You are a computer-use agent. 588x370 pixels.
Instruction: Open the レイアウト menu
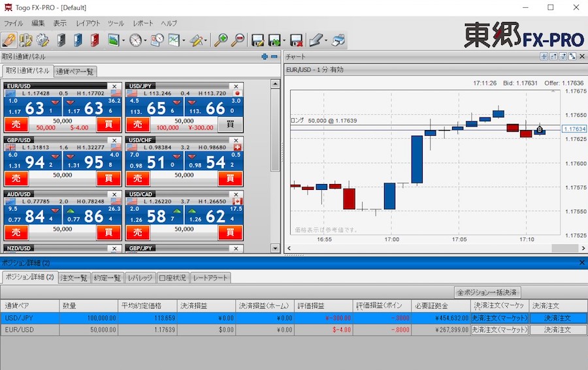click(x=88, y=23)
